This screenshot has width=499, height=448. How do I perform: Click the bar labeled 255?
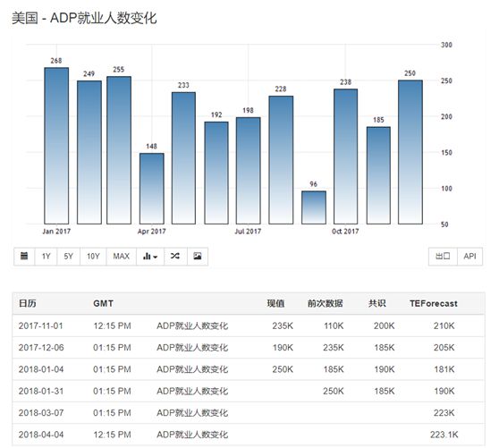tap(119, 150)
